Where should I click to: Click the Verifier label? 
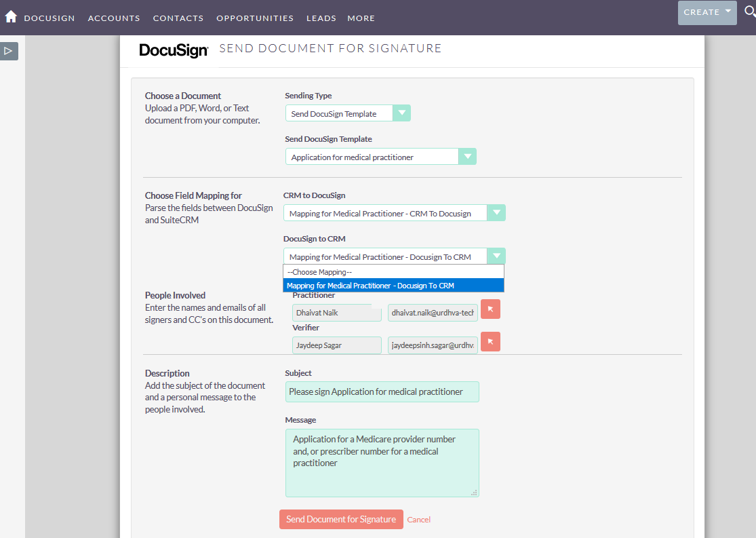pyautogui.click(x=306, y=328)
